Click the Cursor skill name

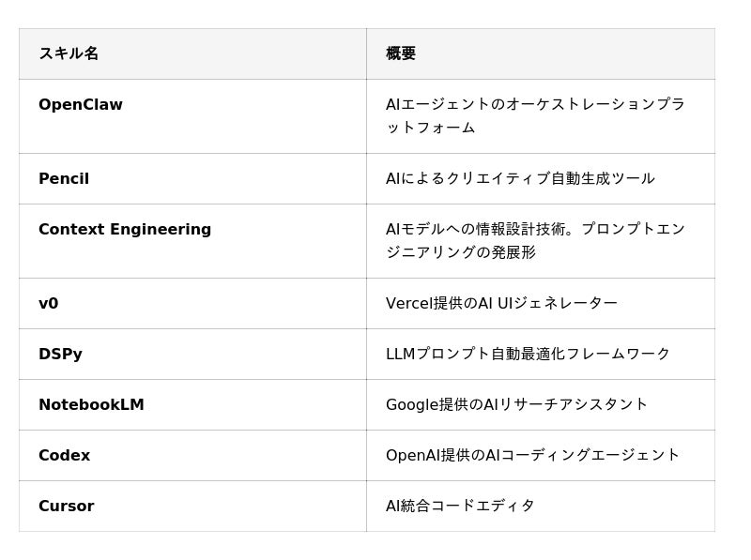(x=66, y=506)
